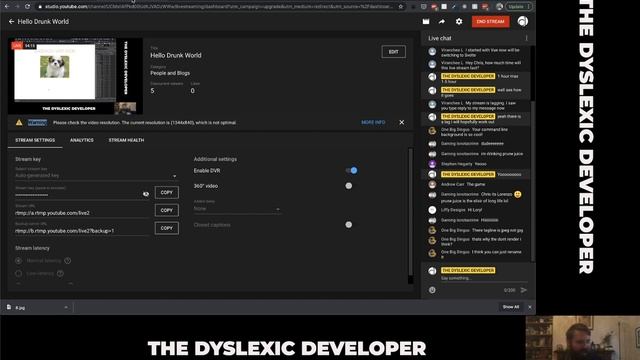
Task: Open Stephen Hegarty's avatar in chat
Action: 432,164
